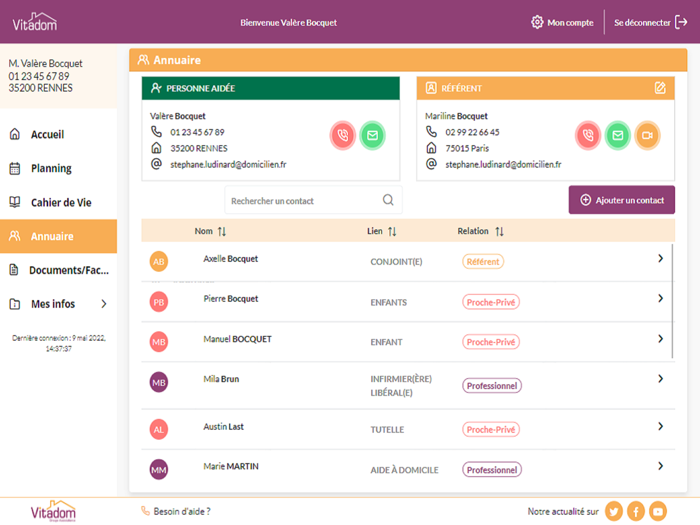Click Se déconnecter to log out

click(x=648, y=22)
